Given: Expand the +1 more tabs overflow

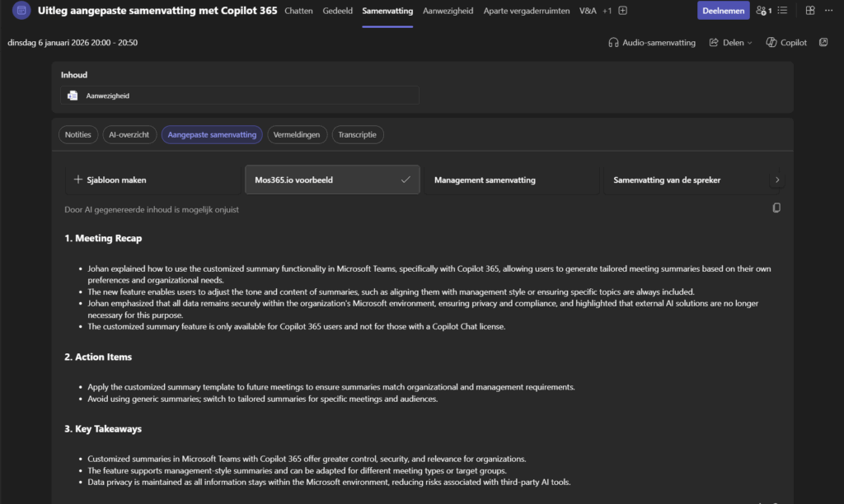Looking at the screenshot, I should click(x=607, y=11).
